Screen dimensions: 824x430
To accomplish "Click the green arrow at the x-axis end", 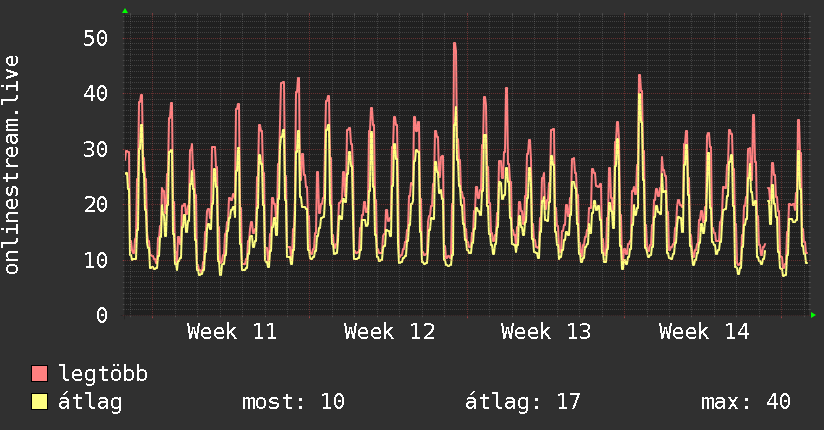I will pos(813,315).
